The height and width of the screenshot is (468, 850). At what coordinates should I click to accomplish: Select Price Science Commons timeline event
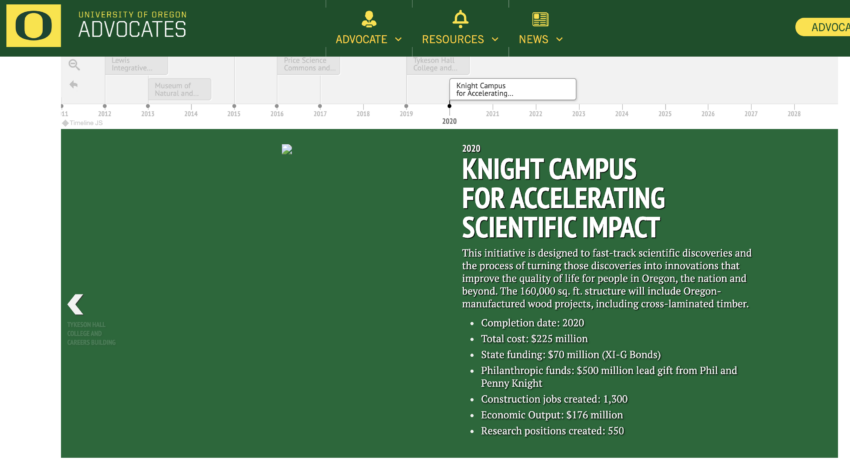pyautogui.click(x=308, y=65)
